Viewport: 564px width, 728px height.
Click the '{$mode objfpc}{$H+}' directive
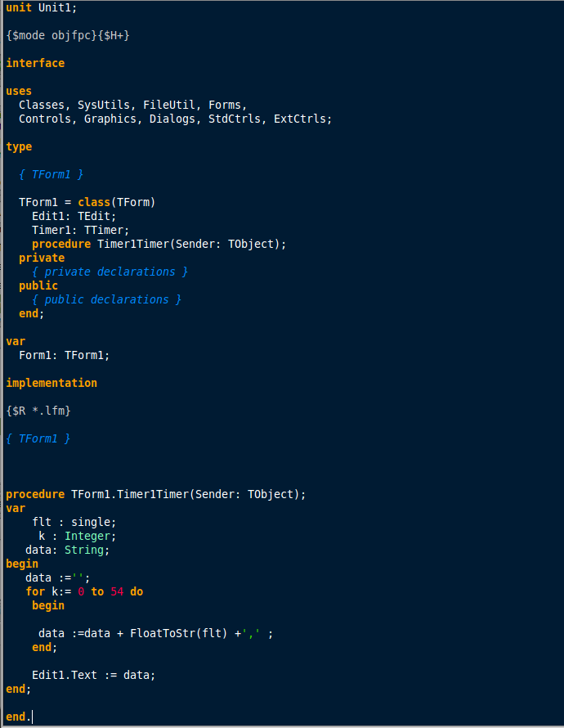click(x=68, y=35)
